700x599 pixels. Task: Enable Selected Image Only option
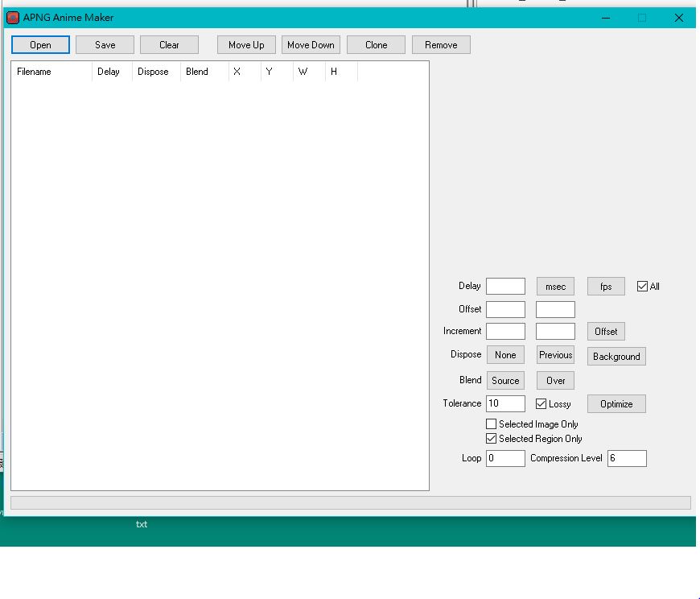pyautogui.click(x=491, y=424)
